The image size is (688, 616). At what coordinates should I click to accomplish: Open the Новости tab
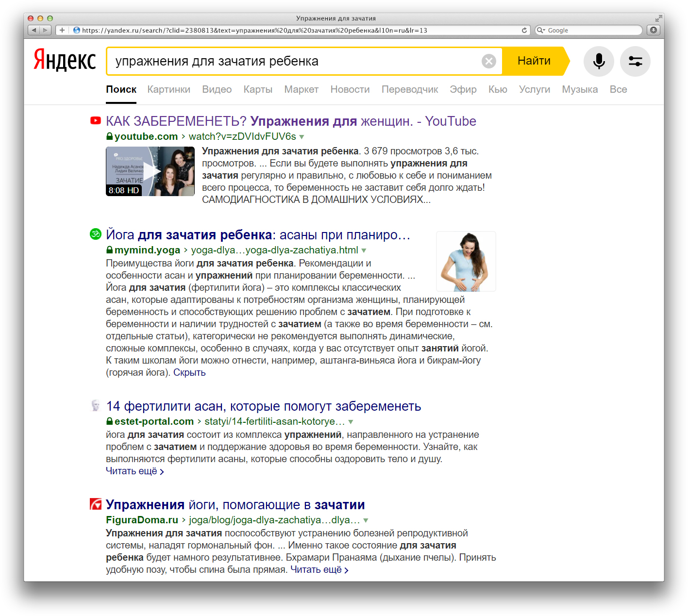coord(350,89)
